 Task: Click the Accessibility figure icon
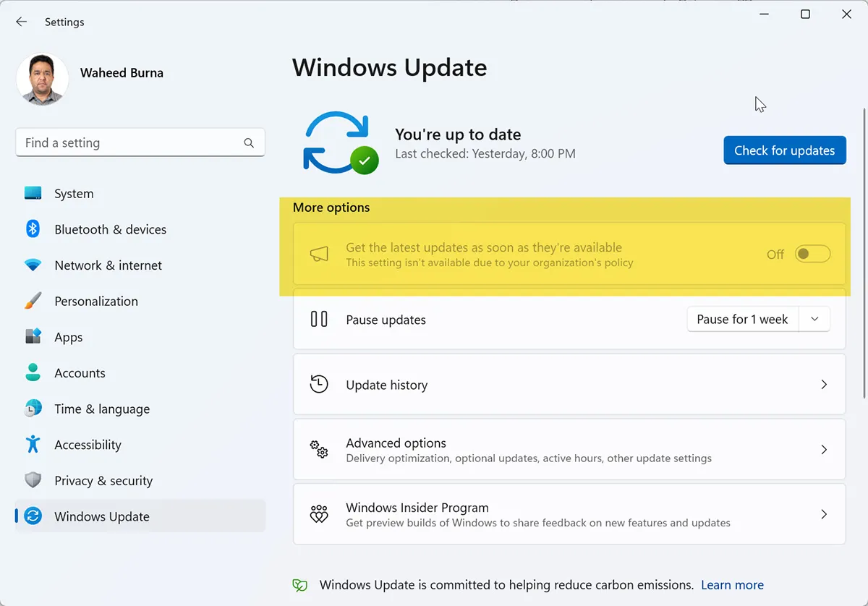(33, 444)
